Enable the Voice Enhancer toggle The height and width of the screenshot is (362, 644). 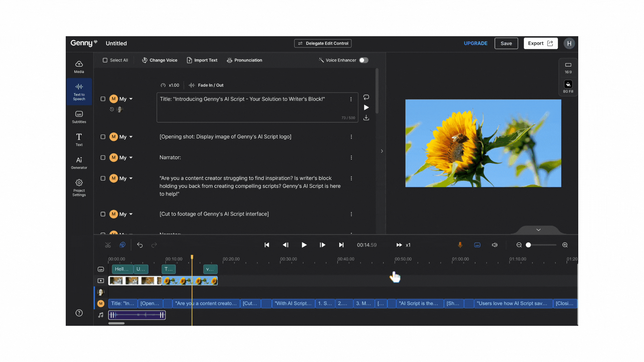(363, 60)
